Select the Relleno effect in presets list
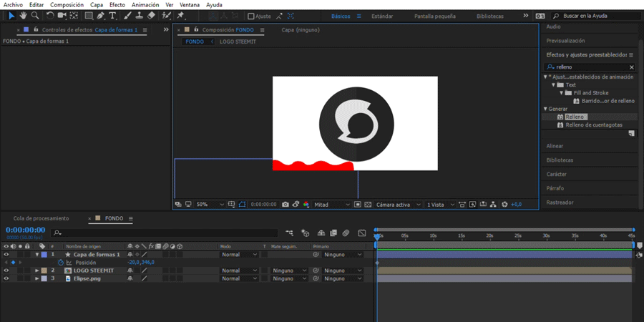Image resolution: width=644 pixels, height=322 pixels. click(575, 117)
